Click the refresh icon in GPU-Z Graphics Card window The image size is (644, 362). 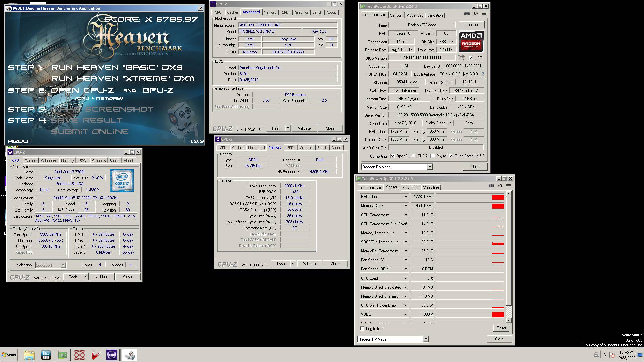[476, 14]
